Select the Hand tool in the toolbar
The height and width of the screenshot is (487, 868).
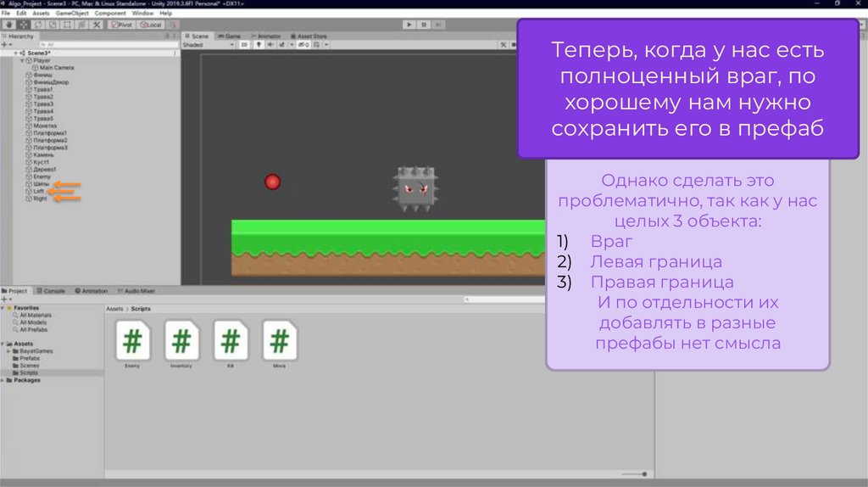click(x=8, y=25)
